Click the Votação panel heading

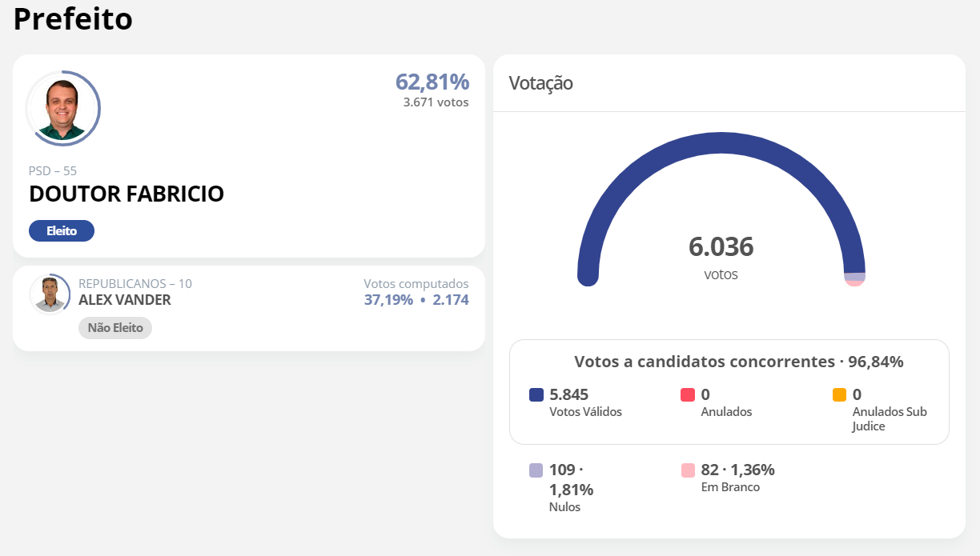click(541, 83)
